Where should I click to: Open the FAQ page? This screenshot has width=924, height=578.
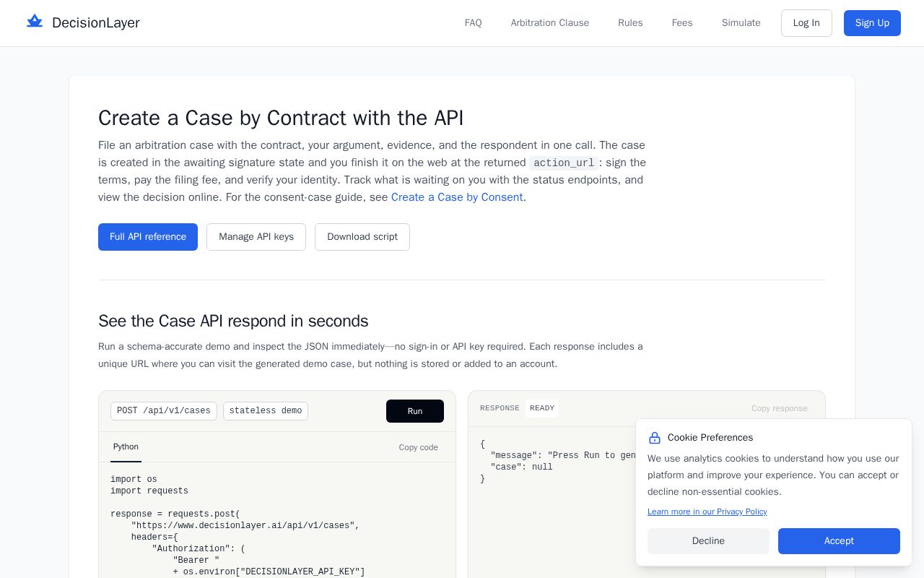(x=474, y=23)
